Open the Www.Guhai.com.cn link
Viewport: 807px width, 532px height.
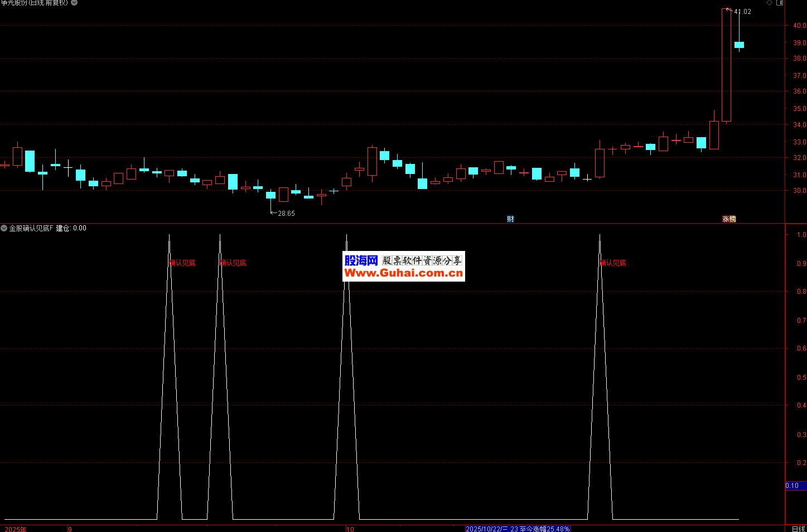click(403, 273)
